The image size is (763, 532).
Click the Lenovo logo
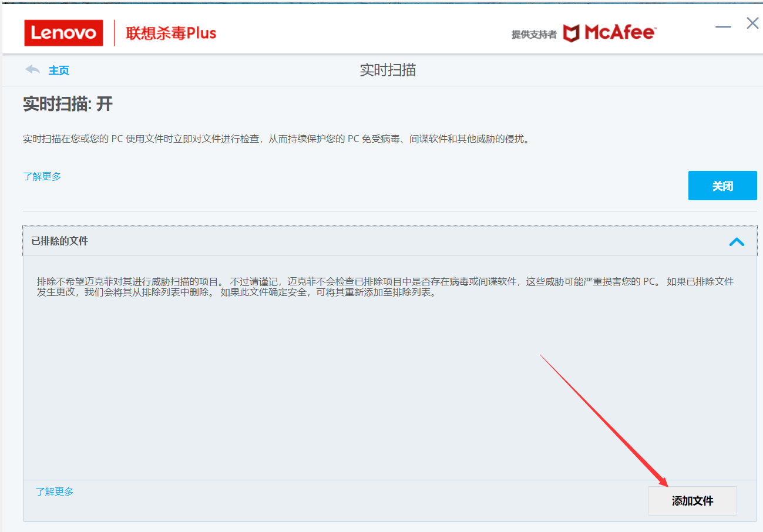point(63,33)
